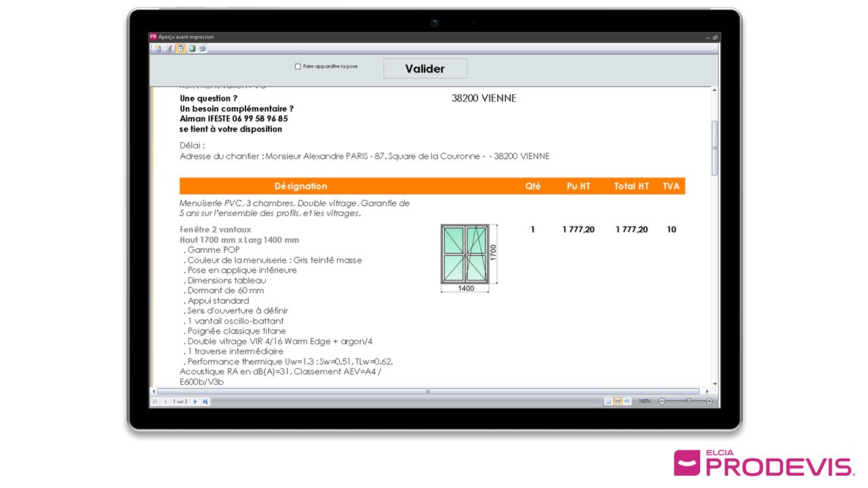Click the vertical scrollbar up arrow
Viewport: 868px width, 488px height.
[x=715, y=89]
